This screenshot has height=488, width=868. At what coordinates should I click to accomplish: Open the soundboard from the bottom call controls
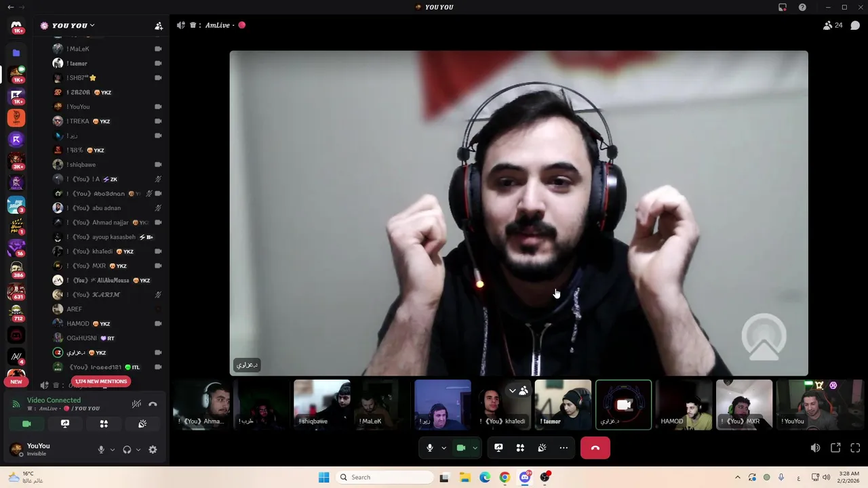(542, 448)
